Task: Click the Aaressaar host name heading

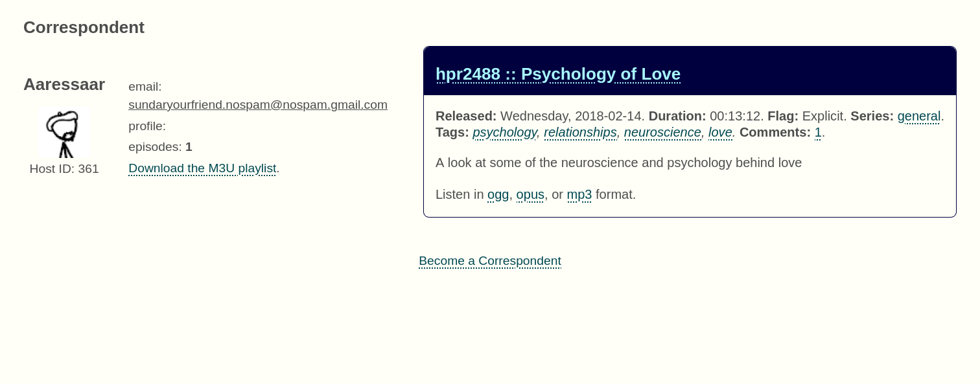Action: click(64, 85)
